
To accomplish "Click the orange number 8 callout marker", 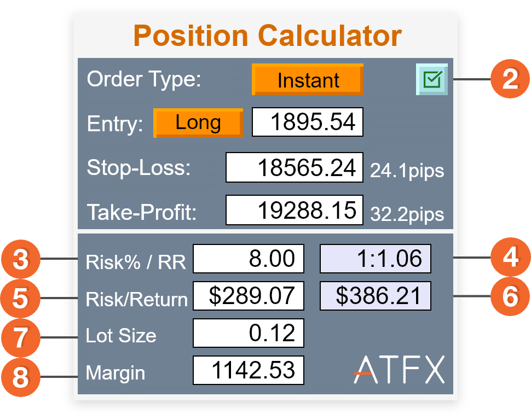I will 21,377.
